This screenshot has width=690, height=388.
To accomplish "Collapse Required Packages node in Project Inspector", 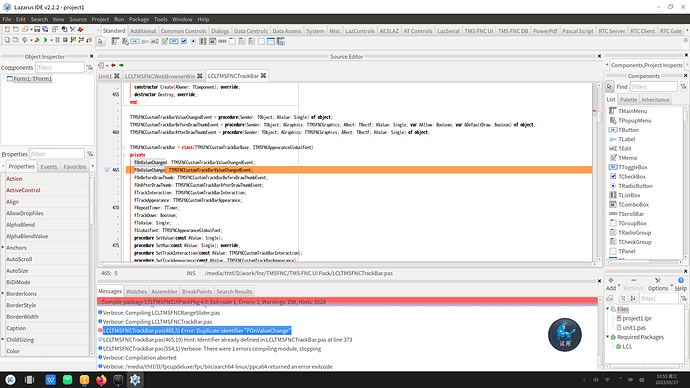I will [x=608, y=337].
